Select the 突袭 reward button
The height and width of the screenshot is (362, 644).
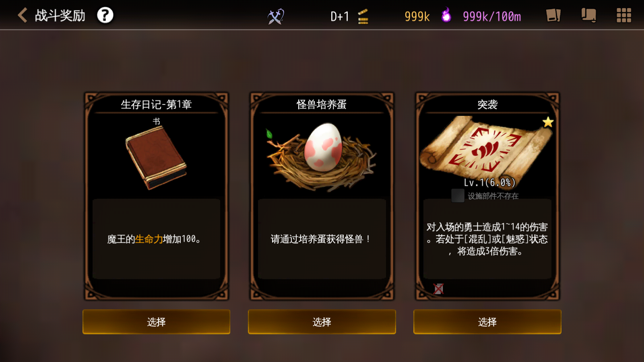[487, 322]
